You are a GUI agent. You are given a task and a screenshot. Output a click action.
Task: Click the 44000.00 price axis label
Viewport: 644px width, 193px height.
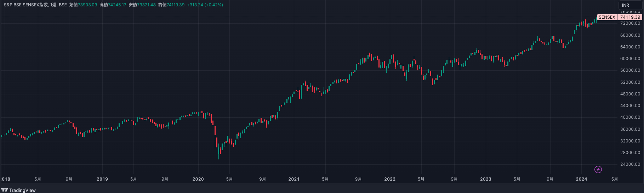click(630, 106)
